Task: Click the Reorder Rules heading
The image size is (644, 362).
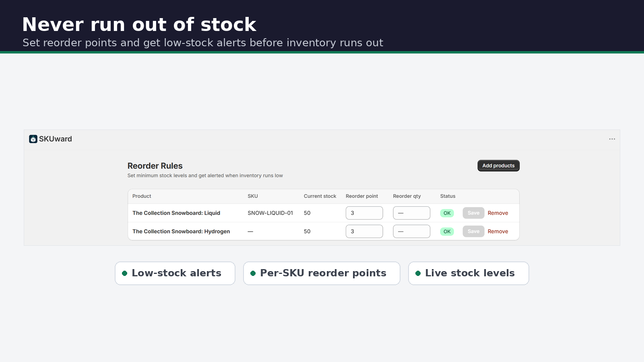Action: pos(155,166)
